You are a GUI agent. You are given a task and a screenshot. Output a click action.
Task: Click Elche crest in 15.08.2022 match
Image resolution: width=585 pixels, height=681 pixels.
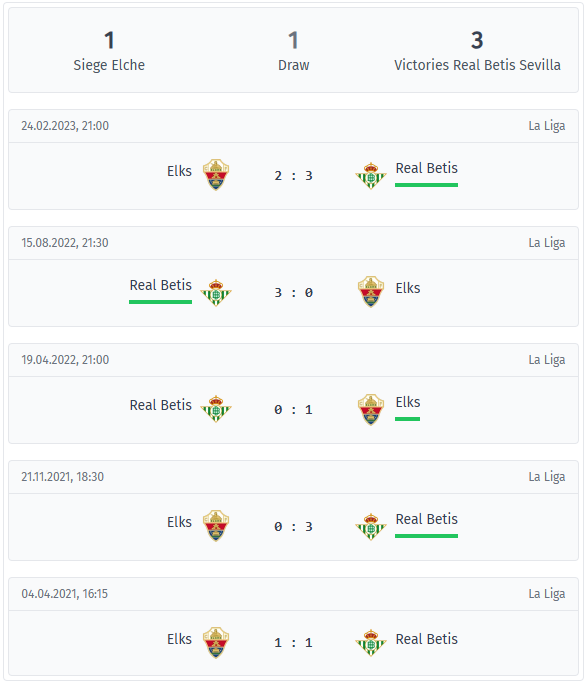371,292
